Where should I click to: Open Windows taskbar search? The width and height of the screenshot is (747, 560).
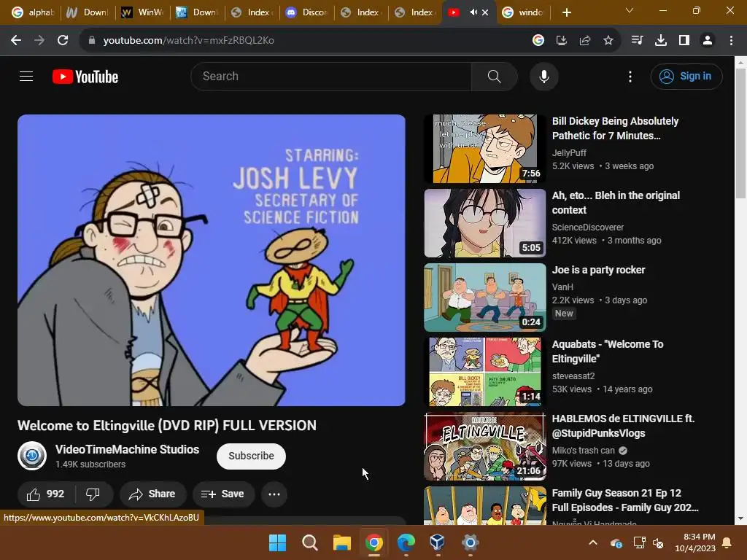coord(309,542)
